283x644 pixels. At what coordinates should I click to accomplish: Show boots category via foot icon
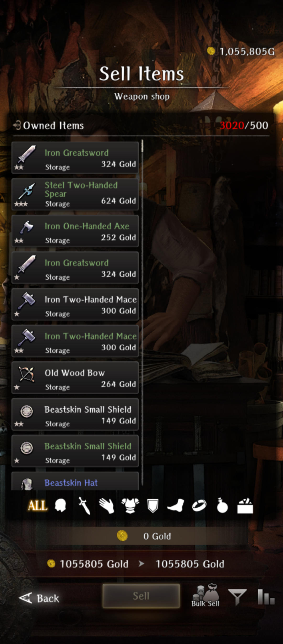176,505
